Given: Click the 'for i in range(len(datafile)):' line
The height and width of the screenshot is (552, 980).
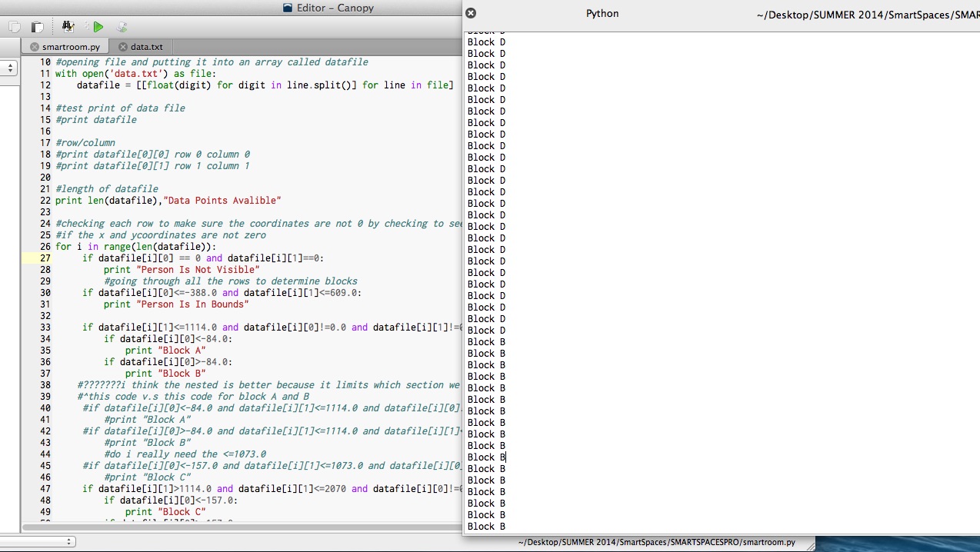Looking at the screenshot, I should click(x=136, y=247).
